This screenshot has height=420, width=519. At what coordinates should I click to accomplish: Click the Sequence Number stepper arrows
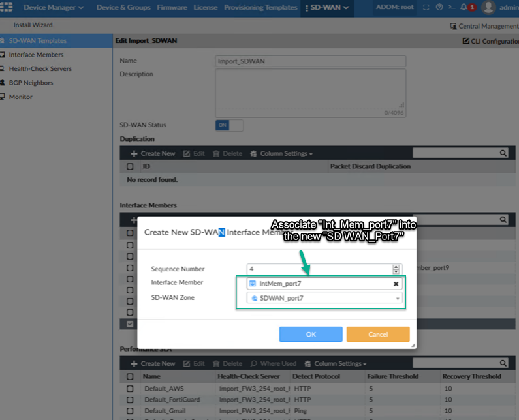coord(396,269)
